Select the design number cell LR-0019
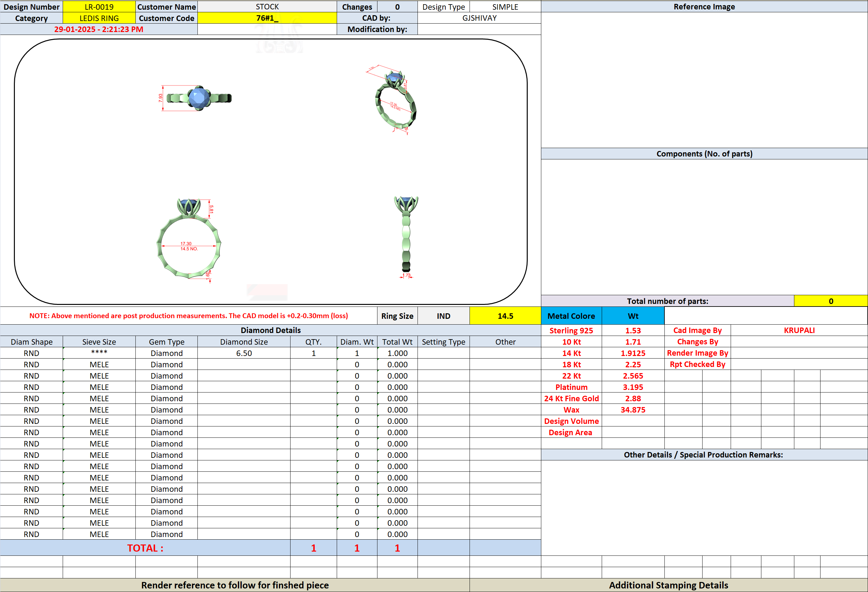 click(99, 7)
